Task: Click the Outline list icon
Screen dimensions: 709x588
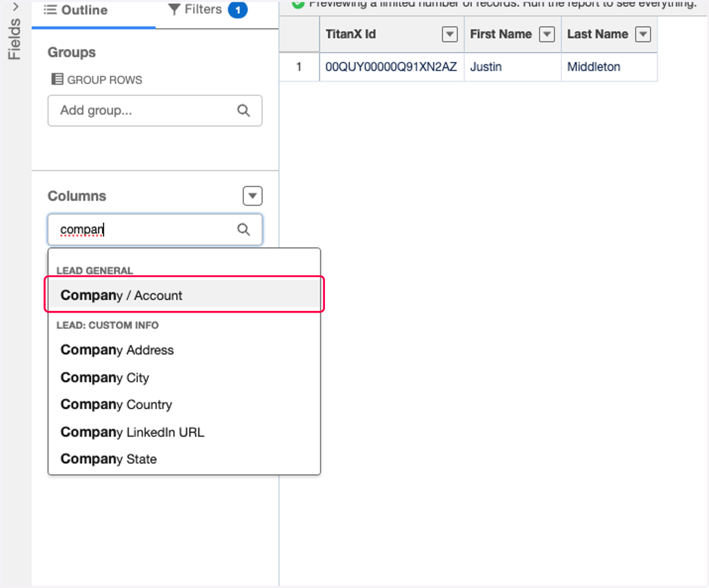Action: tap(50, 10)
